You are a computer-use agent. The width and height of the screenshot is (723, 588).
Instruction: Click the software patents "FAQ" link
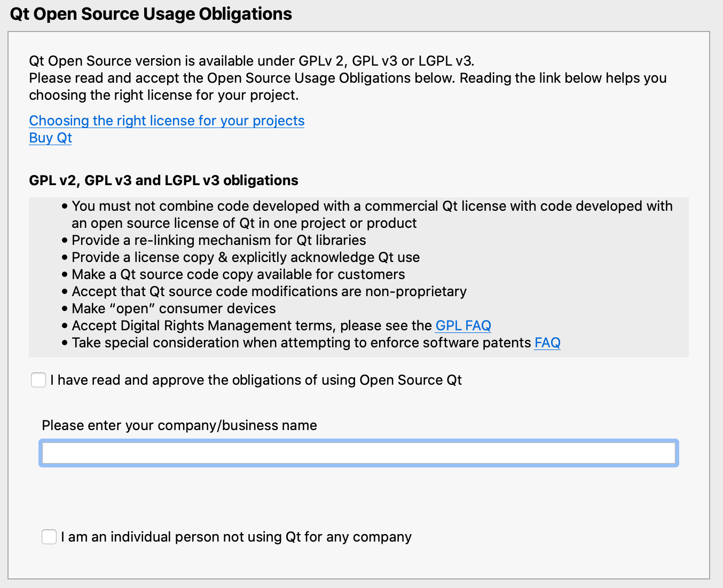point(547,343)
